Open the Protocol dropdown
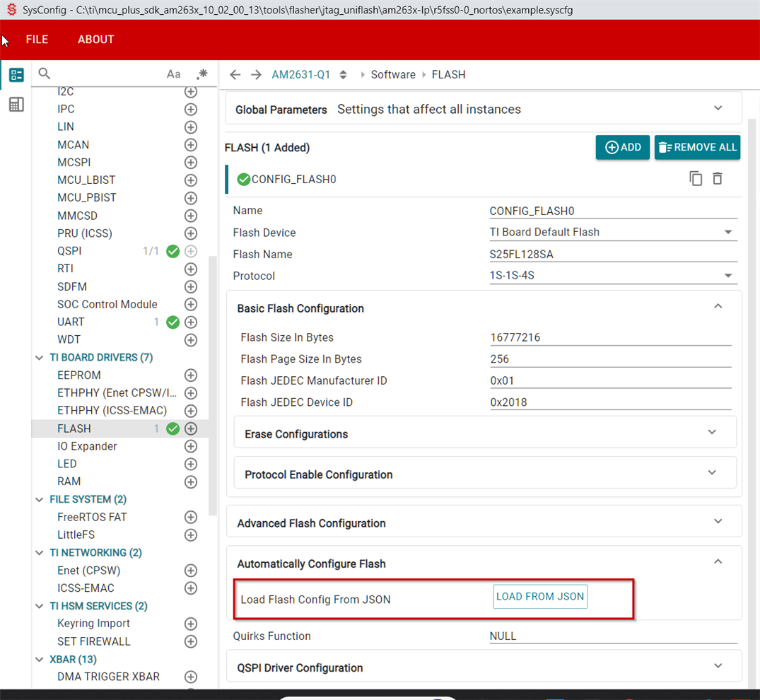The height and width of the screenshot is (700, 760). (613, 275)
